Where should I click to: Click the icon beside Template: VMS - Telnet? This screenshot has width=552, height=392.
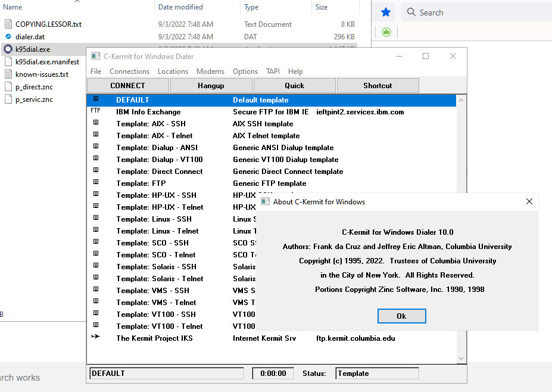tap(96, 301)
